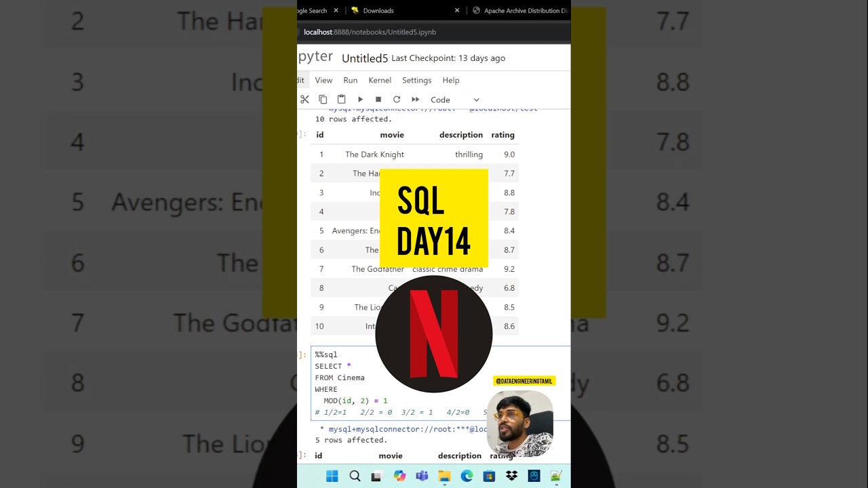Image resolution: width=868 pixels, height=488 pixels.
Task: Restart the kernel
Action: 397,99
